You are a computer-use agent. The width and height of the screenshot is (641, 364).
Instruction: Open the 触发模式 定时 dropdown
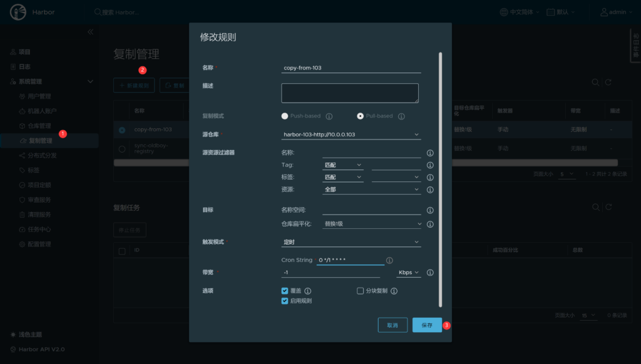point(351,242)
